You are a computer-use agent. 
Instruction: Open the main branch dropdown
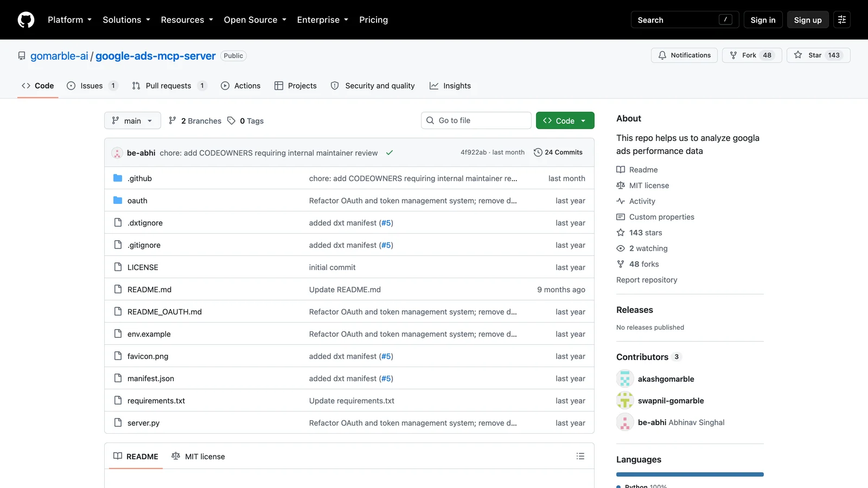pyautogui.click(x=132, y=120)
